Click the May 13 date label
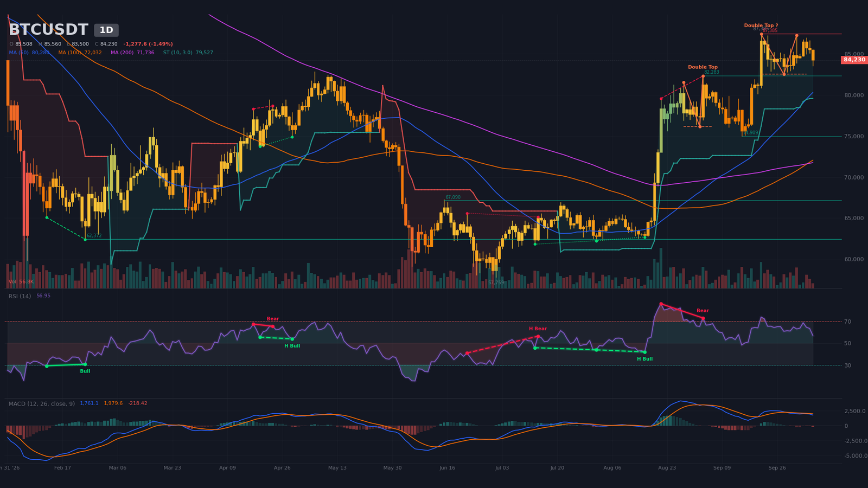868x488 pixels. coord(337,467)
